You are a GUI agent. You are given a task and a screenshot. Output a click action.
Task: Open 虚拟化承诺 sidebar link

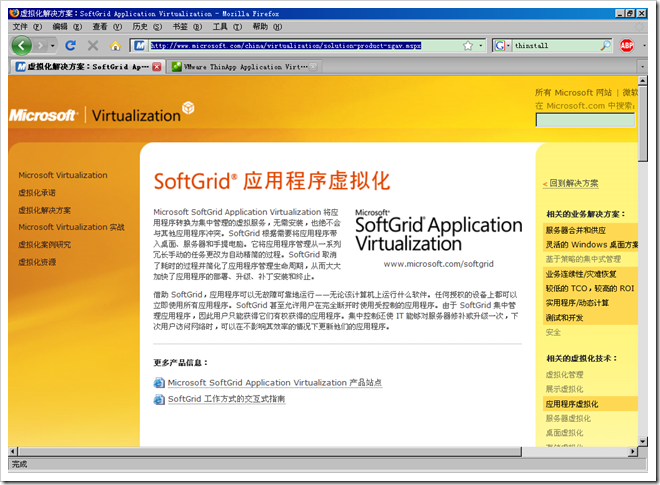(x=37, y=193)
